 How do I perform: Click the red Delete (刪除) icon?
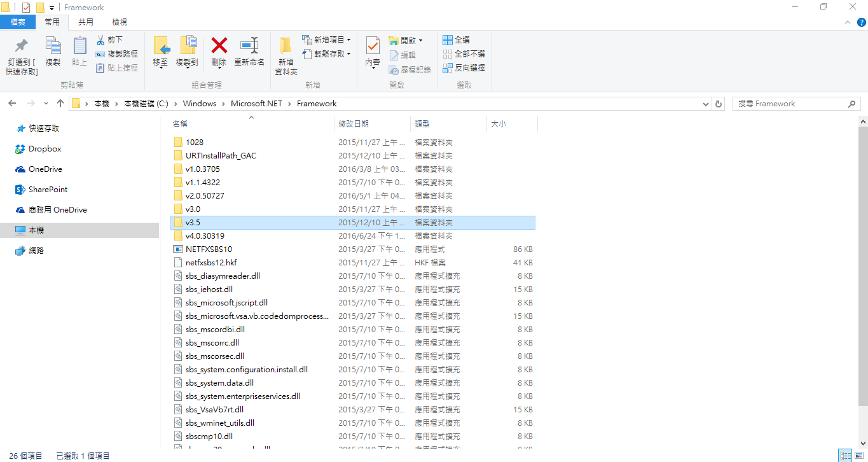(x=219, y=45)
